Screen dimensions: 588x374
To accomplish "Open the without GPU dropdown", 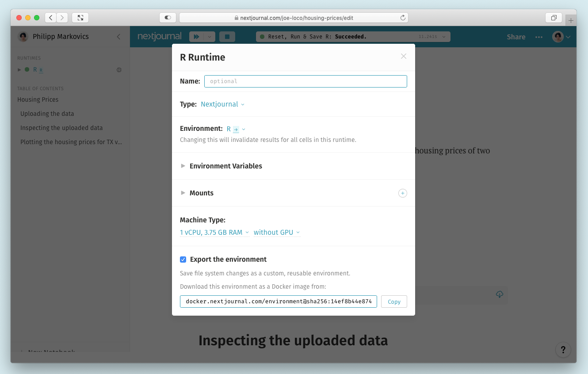I will coord(277,233).
